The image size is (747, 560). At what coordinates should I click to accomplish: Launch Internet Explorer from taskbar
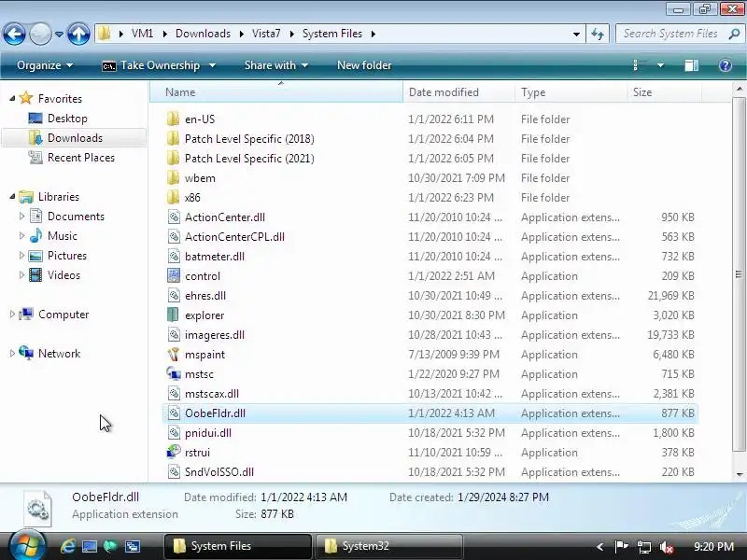(67, 546)
